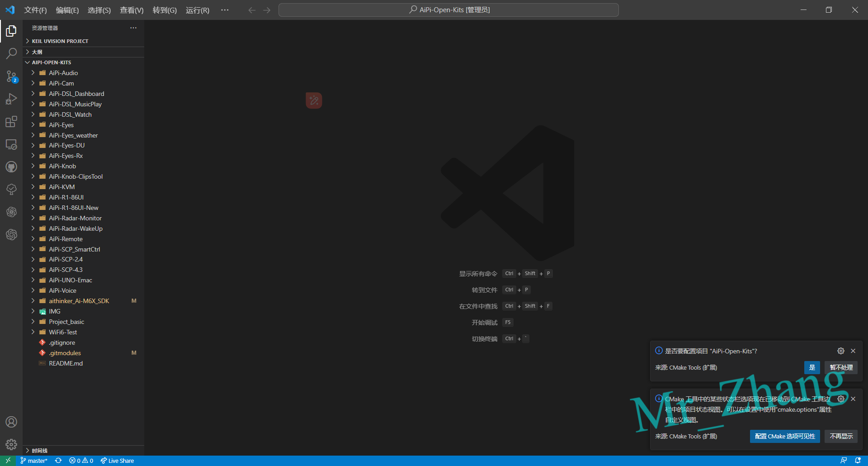This screenshot has height=466, width=868.
Task: Expand the 时间线 timeline section
Action: pyautogui.click(x=84, y=451)
